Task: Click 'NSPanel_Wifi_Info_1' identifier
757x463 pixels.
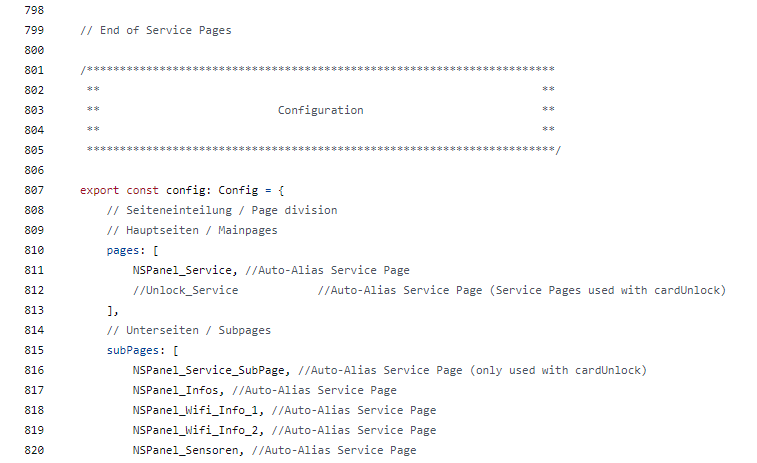Action: (x=196, y=410)
